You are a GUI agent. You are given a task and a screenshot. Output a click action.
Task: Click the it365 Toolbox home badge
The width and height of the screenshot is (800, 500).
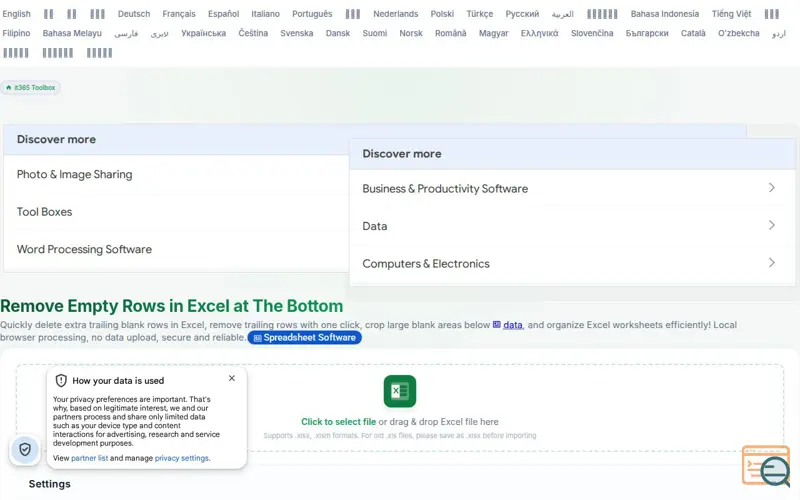31,88
